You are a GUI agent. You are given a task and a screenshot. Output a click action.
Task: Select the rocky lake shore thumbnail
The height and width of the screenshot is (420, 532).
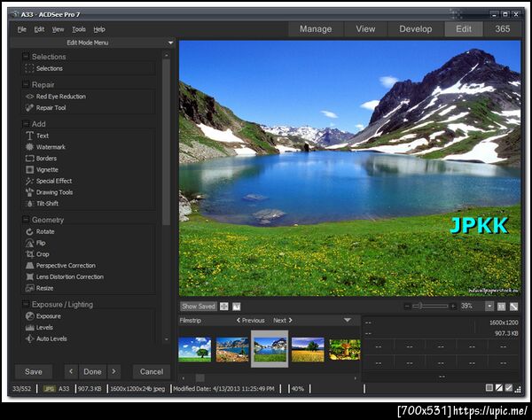pyautogui.click(x=232, y=349)
